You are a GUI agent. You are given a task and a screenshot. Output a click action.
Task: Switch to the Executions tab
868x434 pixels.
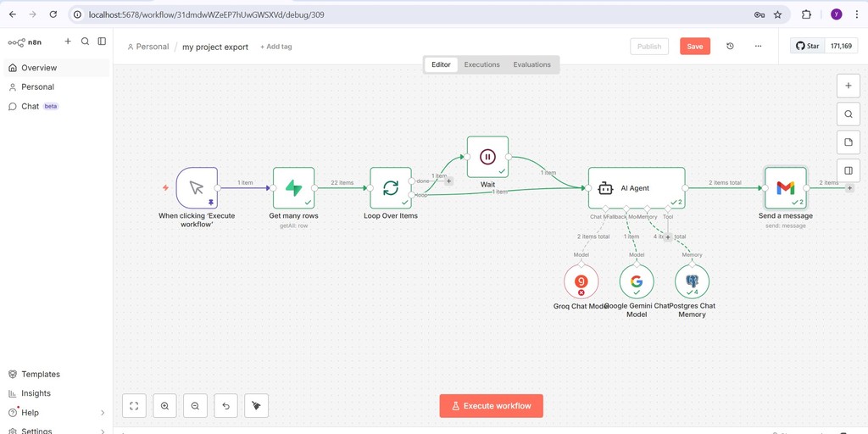coord(481,64)
